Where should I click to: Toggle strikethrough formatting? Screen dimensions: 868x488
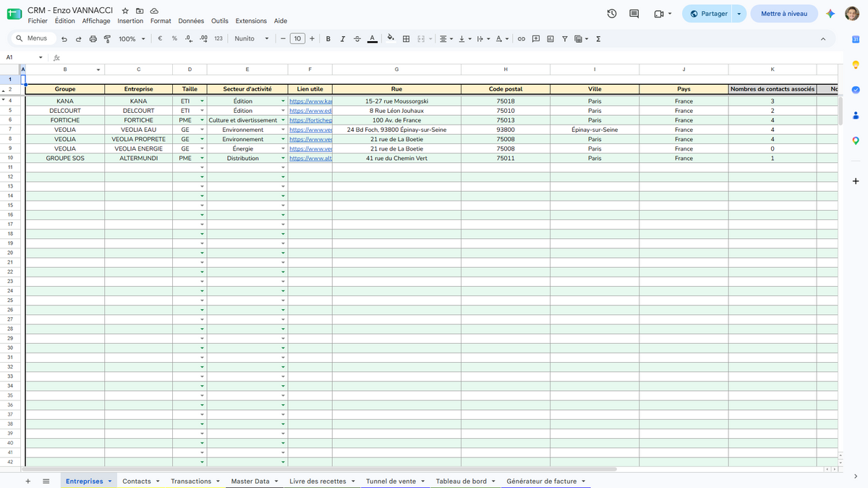(357, 39)
